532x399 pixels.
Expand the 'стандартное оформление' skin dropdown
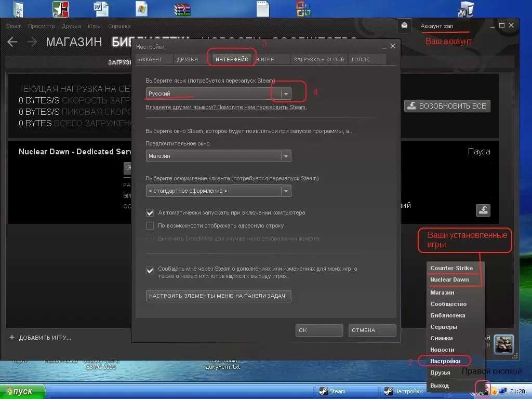pyautogui.click(x=285, y=191)
